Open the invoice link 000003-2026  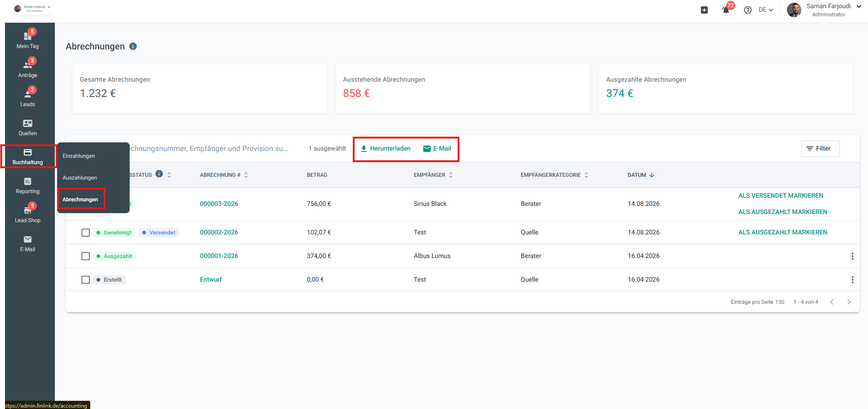(219, 204)
